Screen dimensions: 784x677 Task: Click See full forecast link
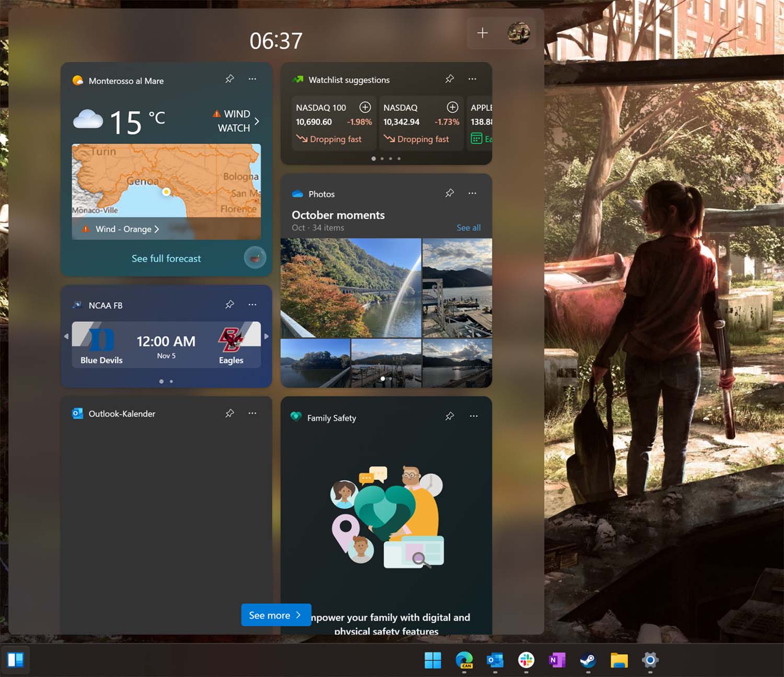[x=166, y=259]
